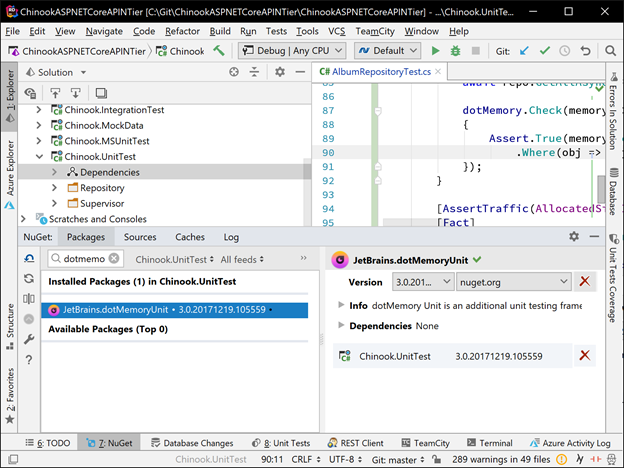Uninstall package from Chinook.UnitTest row red X
624x468 pixels.
pos(585,355)
